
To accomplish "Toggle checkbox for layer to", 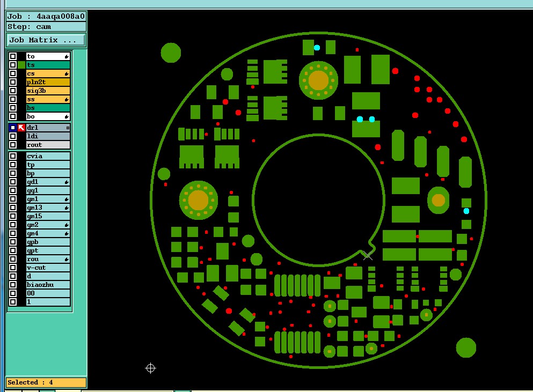I will click(13, 56).
